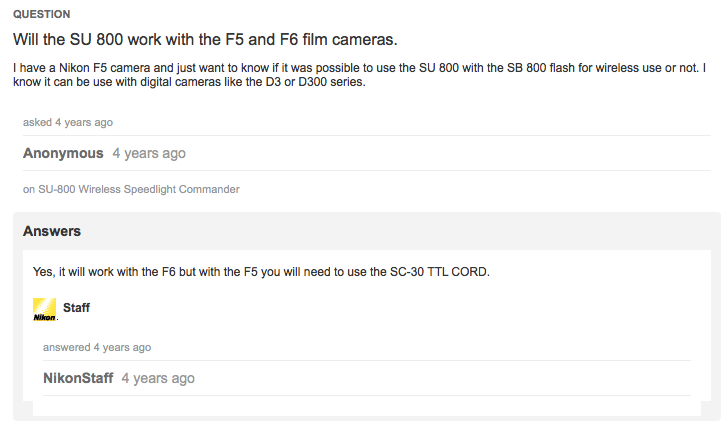Viewport: 728px width, 428px height.
Task: Open the SU-800 Wireless Speedlight Commander product link
Action: point(139,189)
